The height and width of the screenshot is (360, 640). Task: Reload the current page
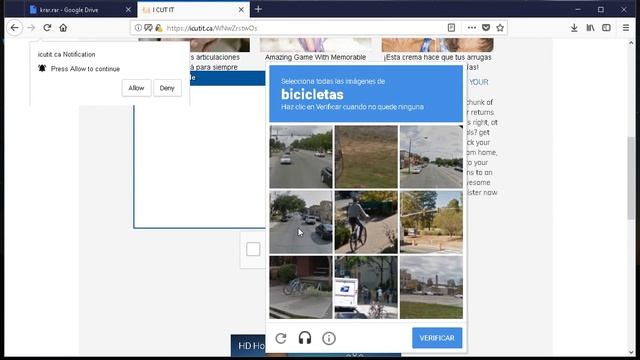pos(47,28)
